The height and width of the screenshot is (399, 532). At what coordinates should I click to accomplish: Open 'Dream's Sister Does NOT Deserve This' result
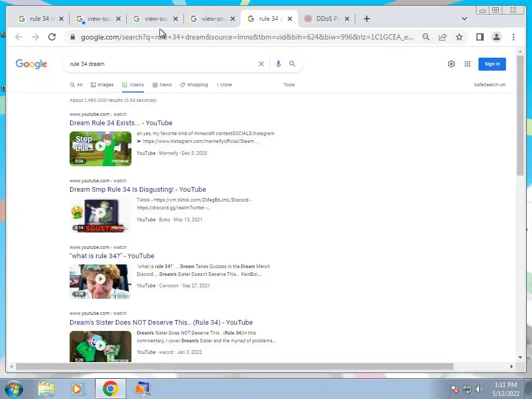click(x=161, y=322)
